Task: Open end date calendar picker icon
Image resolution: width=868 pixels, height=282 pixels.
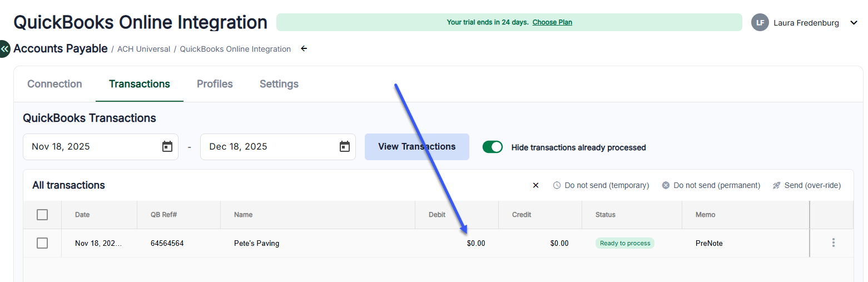Action: click(345, 147)
